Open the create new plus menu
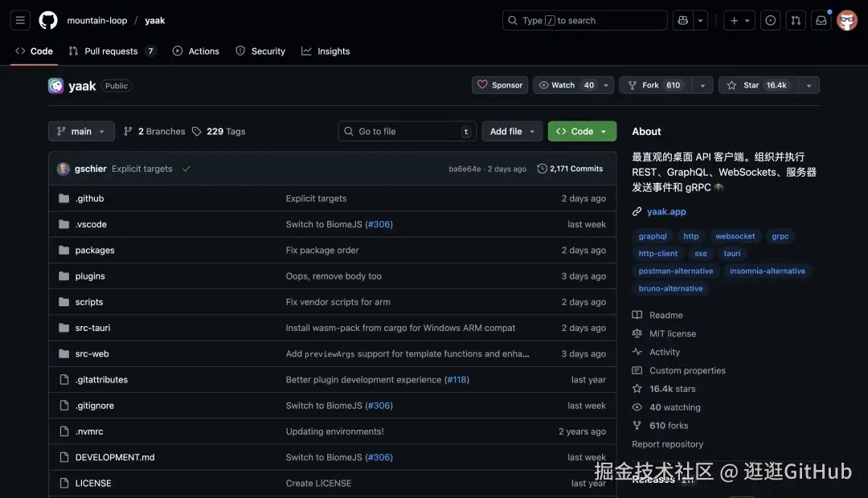 [739, 20]
